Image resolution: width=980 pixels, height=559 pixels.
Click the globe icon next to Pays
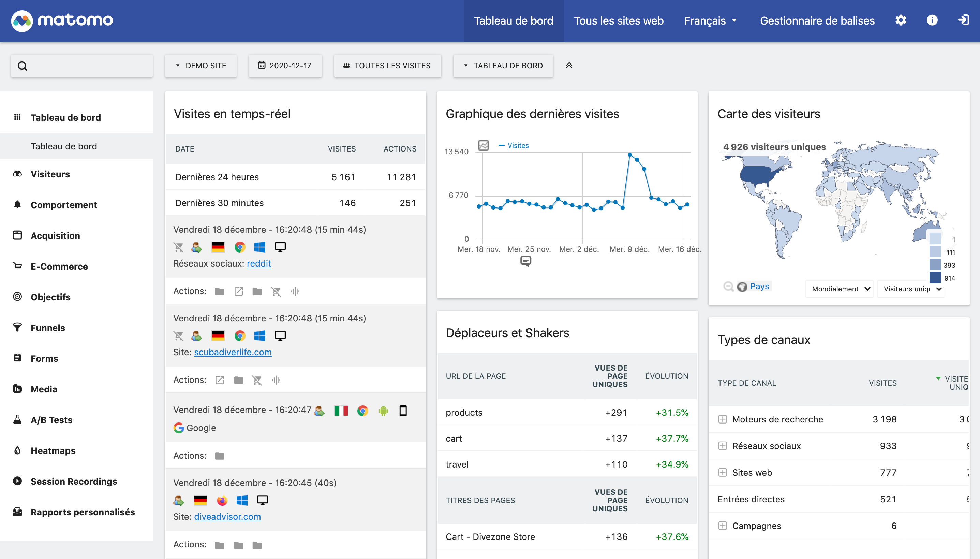(742, 287)
